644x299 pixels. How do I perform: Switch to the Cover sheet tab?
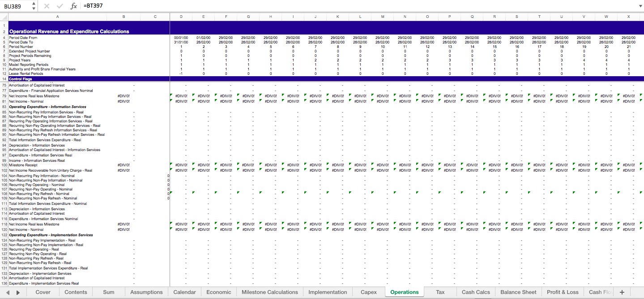[x=43, y=292]
